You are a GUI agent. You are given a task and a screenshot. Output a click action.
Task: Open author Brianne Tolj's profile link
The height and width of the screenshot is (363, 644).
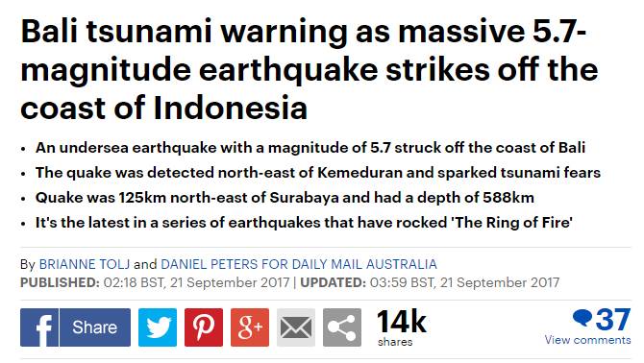(x=85, y=264)
